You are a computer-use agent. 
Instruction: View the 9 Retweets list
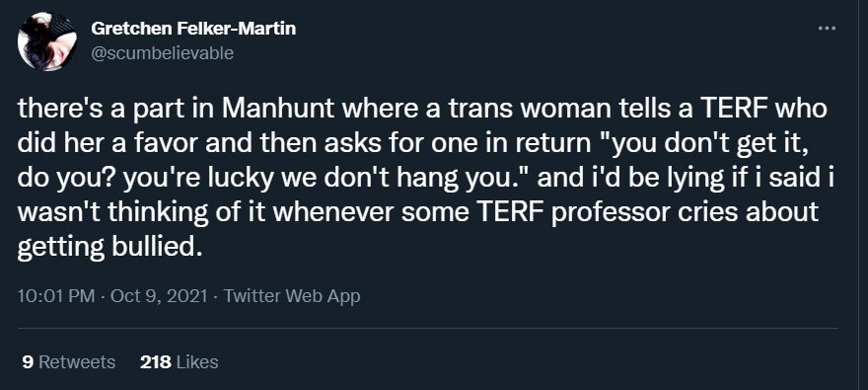[69, 362]
